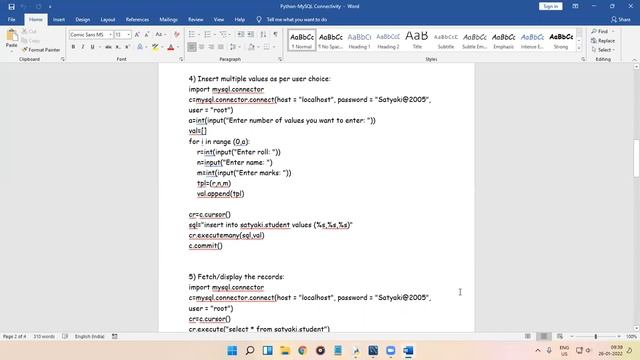Click the Tell me lightbulb icon

tap(259, 20)
